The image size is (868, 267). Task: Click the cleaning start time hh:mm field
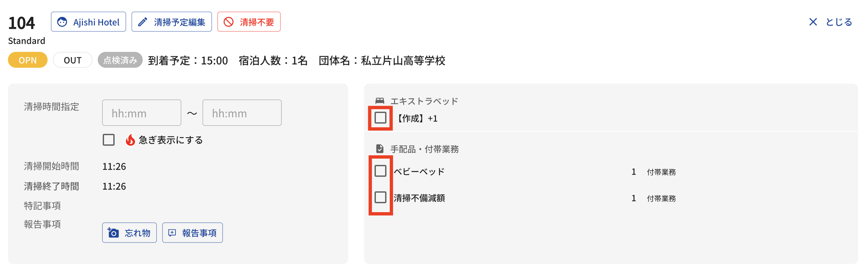point(141,113)
